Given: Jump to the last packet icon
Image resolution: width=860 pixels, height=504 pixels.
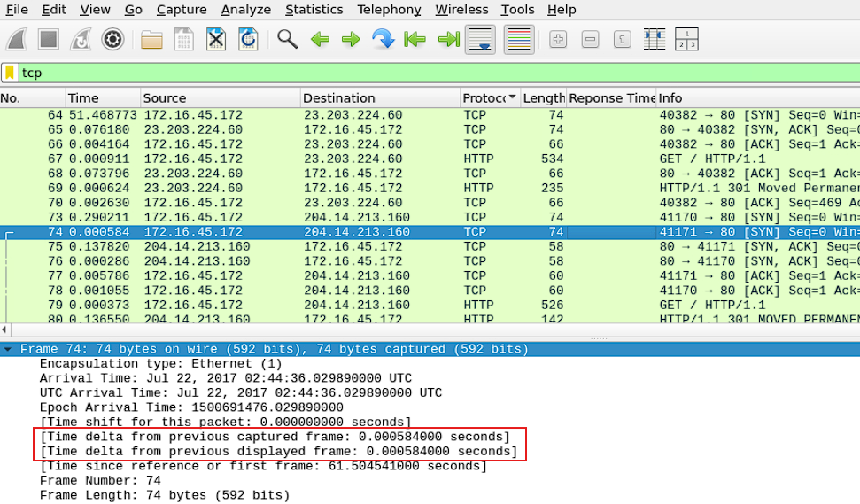Looking at the screenshot, I should coord(449,40).
